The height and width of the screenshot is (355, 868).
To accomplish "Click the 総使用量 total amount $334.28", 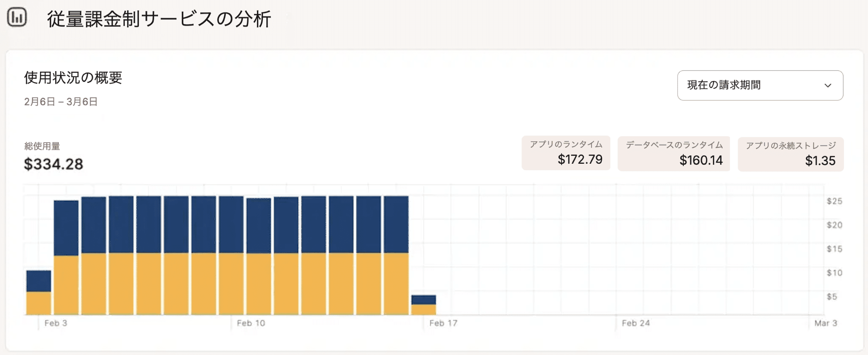I will click(53, 164).
